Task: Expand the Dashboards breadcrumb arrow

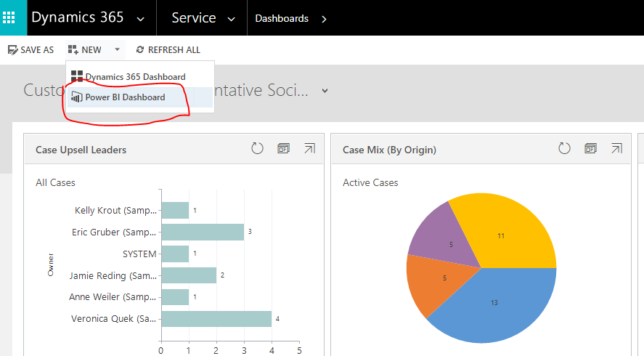Action: tap(324, 19)
